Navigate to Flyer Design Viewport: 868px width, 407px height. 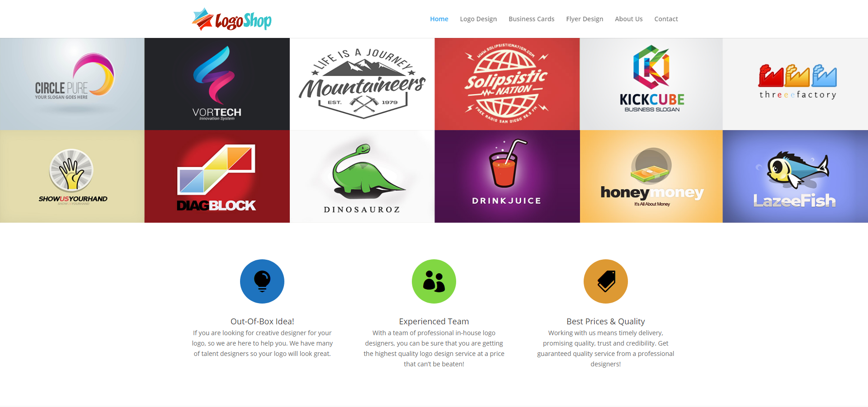(585, 19)
